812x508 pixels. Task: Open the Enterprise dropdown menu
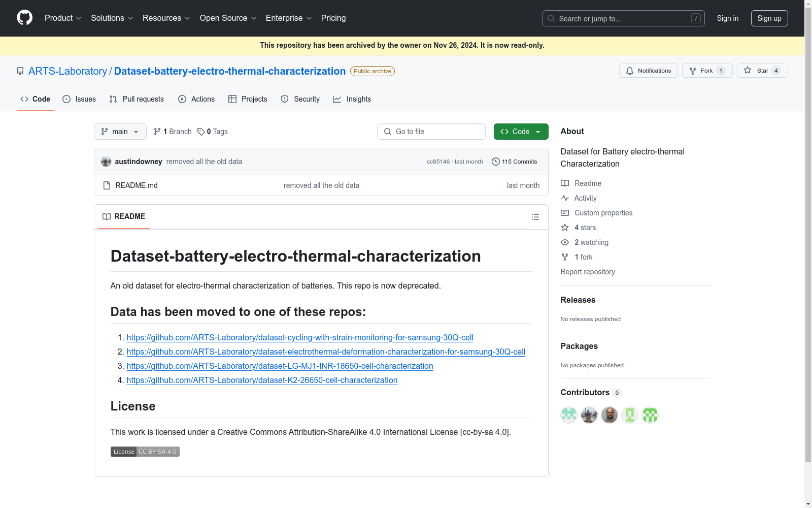[x=289, y=18]
